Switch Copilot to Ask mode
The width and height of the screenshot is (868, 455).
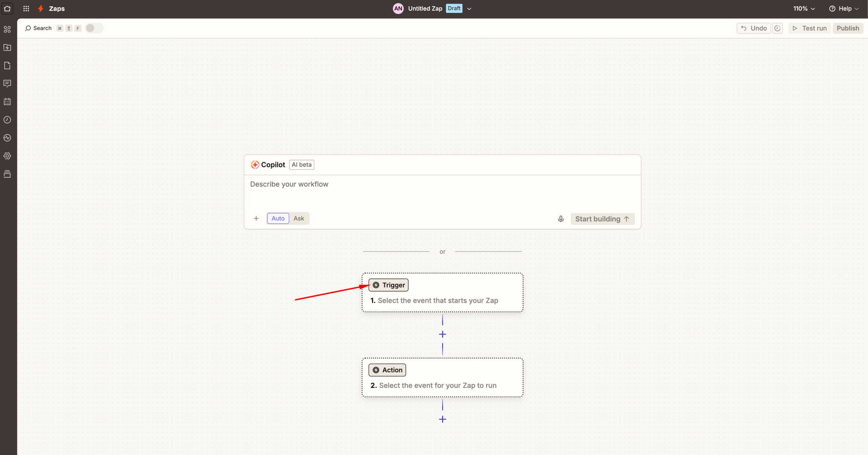pyautogui.click(x=299, y=218)
